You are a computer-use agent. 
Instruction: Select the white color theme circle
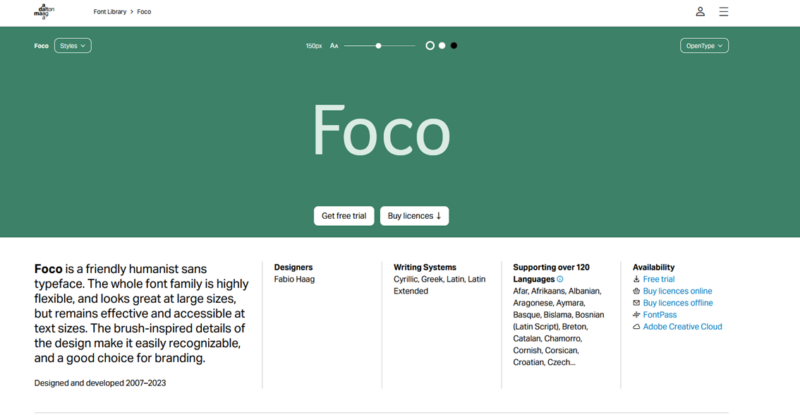442,46
